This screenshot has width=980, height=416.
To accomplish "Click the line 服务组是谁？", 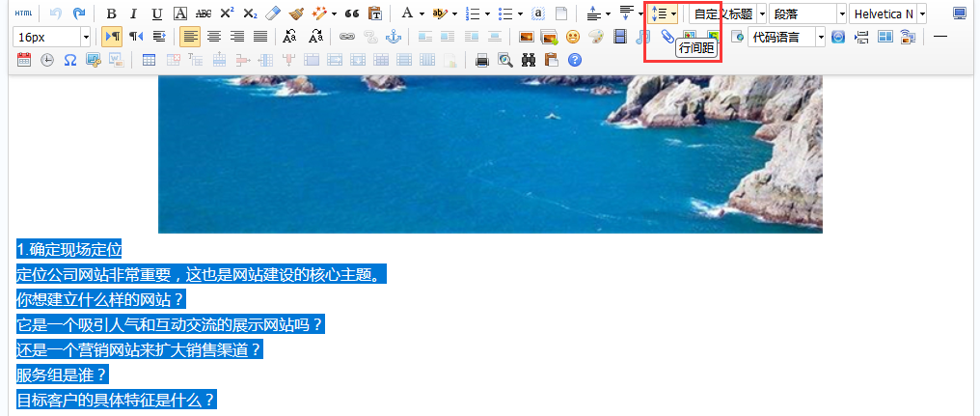I will point(63,374).
